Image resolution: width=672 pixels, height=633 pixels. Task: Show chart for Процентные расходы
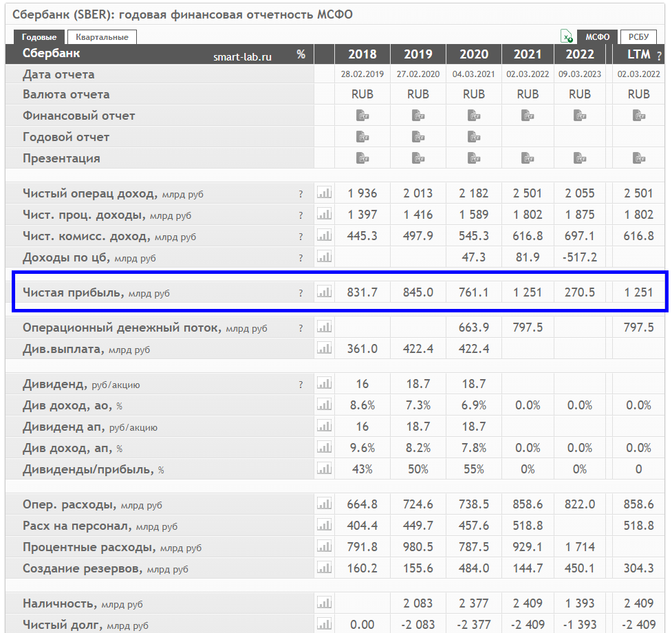point(325,547)
